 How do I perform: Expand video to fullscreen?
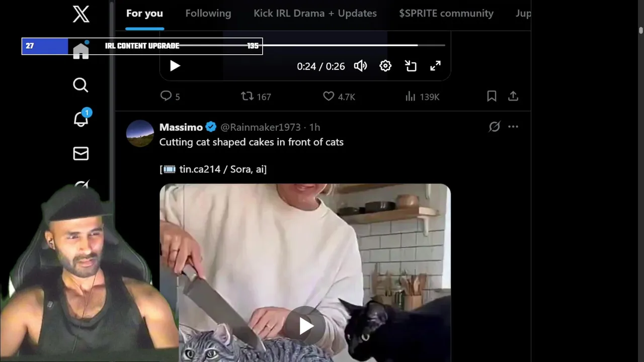(x=436, y=66)
